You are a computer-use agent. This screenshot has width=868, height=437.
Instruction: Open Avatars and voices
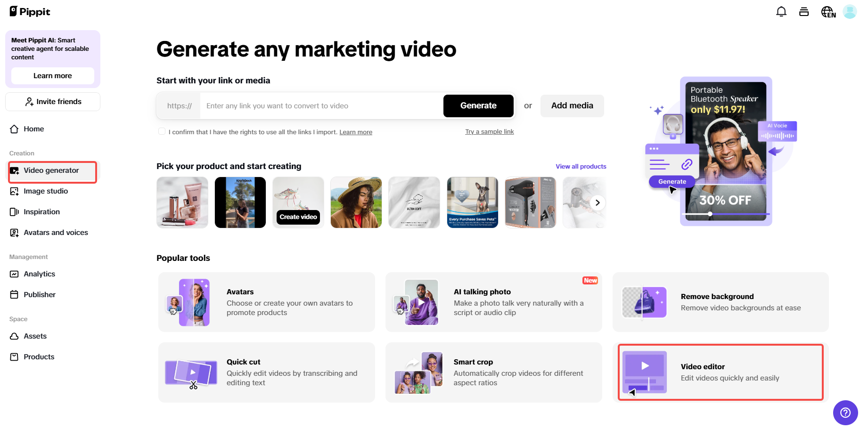pyautogui.click(x=56, y=232)
